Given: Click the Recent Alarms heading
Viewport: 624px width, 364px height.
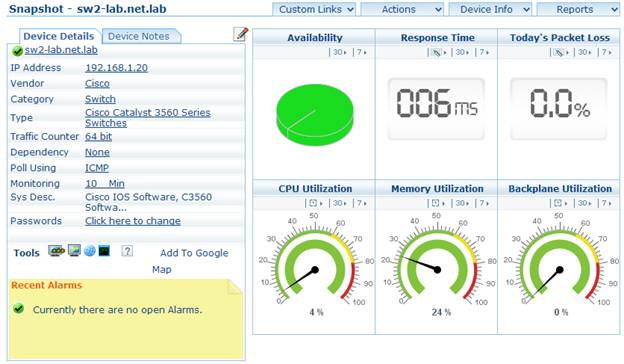Looking at the screenshot, I should (47, 285).
